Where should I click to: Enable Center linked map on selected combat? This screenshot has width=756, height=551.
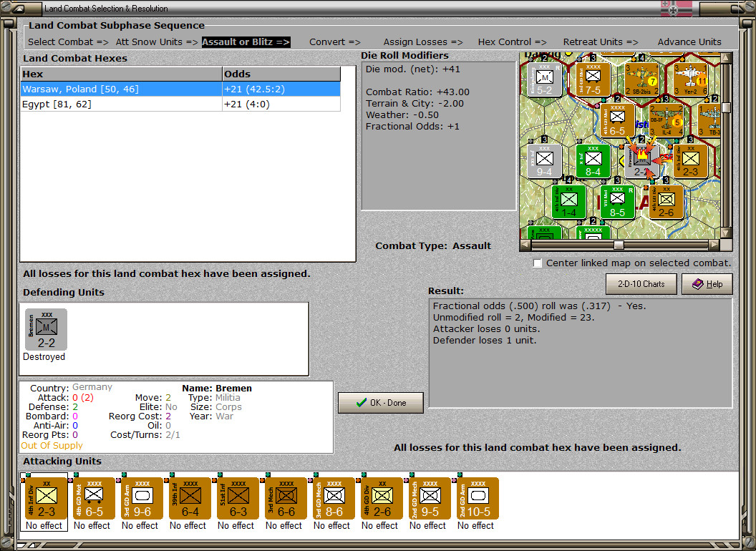pyautogui.click(x=538, y=263)
